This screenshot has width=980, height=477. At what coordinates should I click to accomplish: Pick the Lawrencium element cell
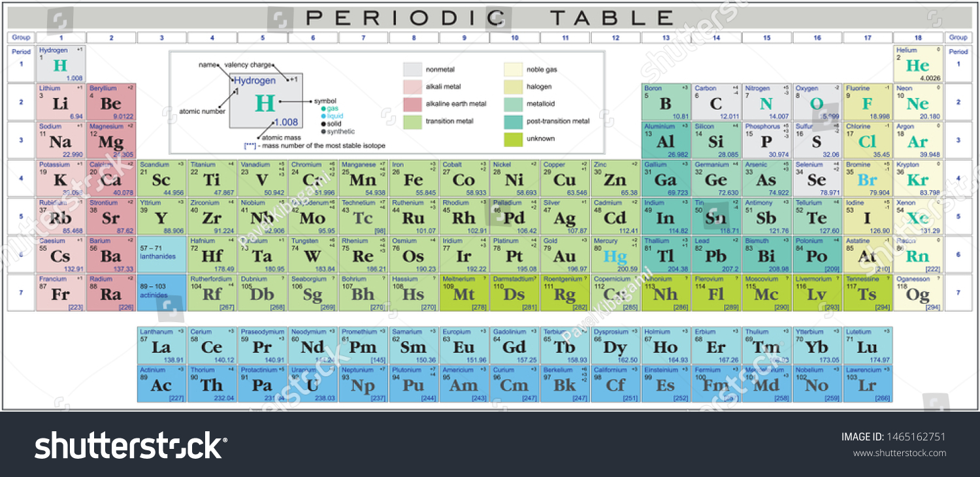point(868,384)
